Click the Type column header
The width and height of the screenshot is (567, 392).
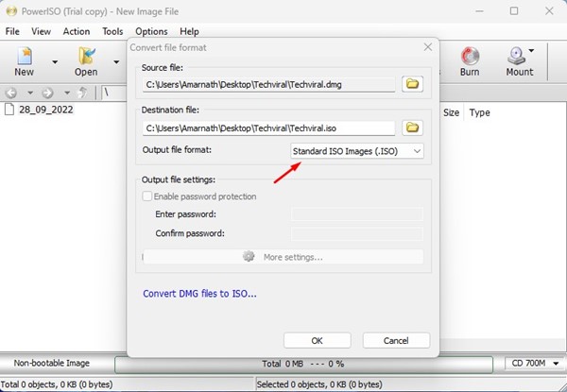click(479, 112)
